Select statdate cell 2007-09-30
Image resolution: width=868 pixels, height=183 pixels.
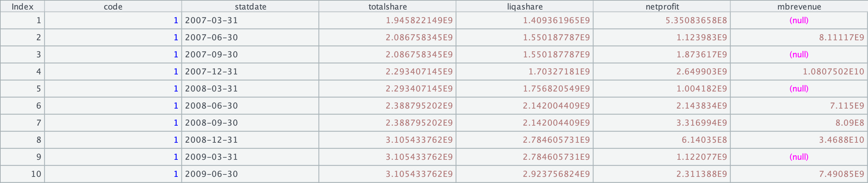pos(250,55)
